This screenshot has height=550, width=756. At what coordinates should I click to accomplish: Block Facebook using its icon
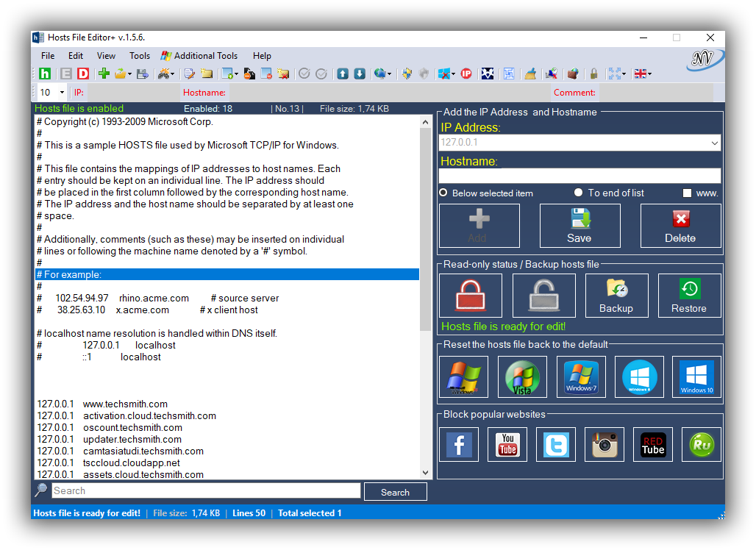459,444
